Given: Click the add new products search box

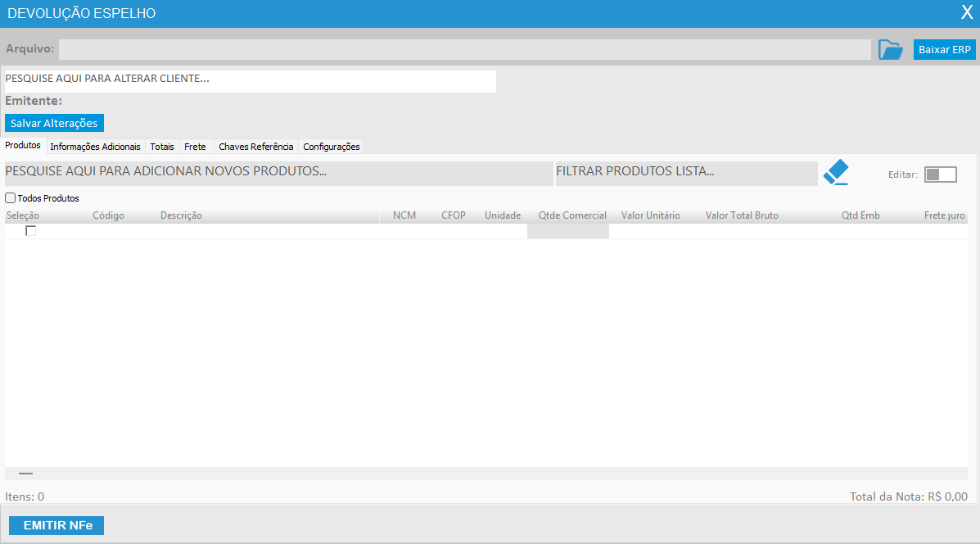Looking at the screenshot, I should tap(278, 173).
